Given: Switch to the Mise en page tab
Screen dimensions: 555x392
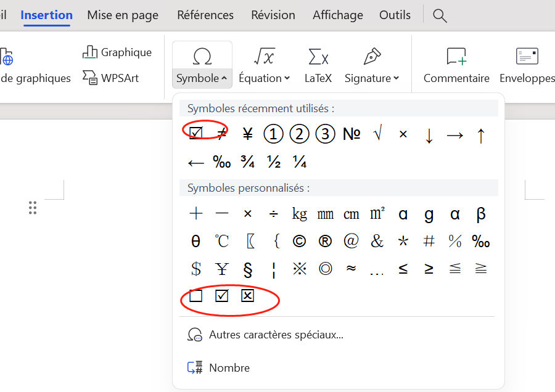Looking at the screenshot, I should tap(123, 15).
